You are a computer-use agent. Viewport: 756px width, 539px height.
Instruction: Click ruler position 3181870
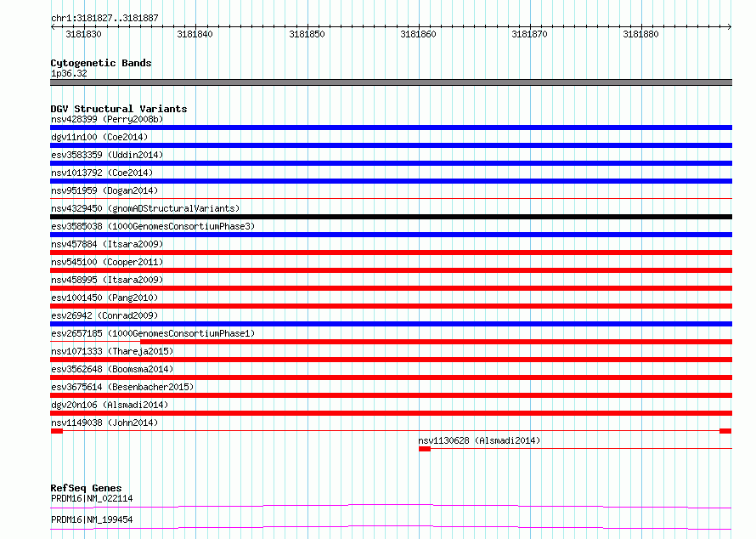(529, 34)
